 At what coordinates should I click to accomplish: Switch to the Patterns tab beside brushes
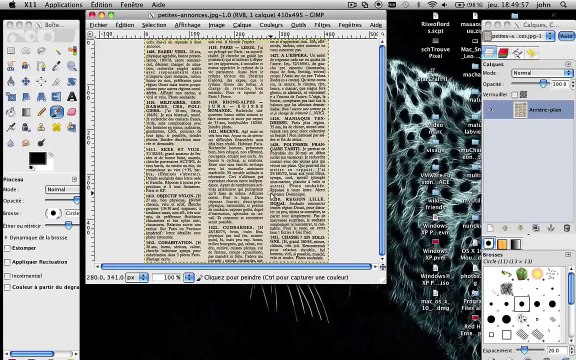502,244
